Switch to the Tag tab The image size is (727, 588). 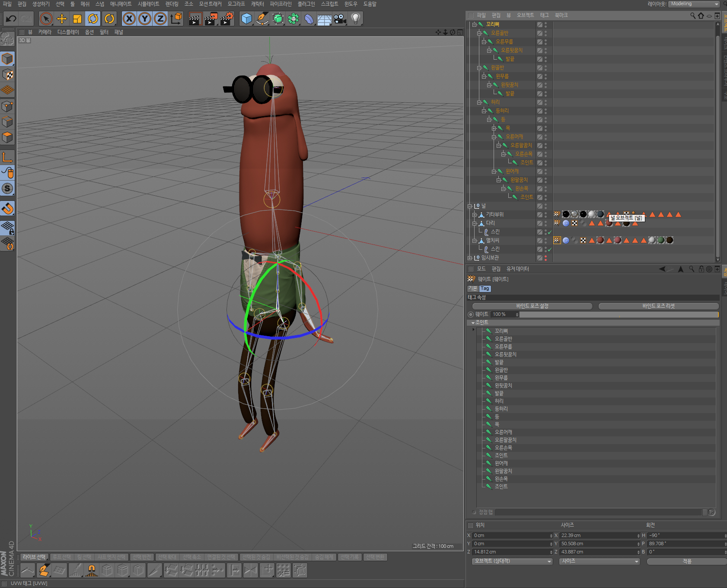pyautogui.click(x=485, y=288)
